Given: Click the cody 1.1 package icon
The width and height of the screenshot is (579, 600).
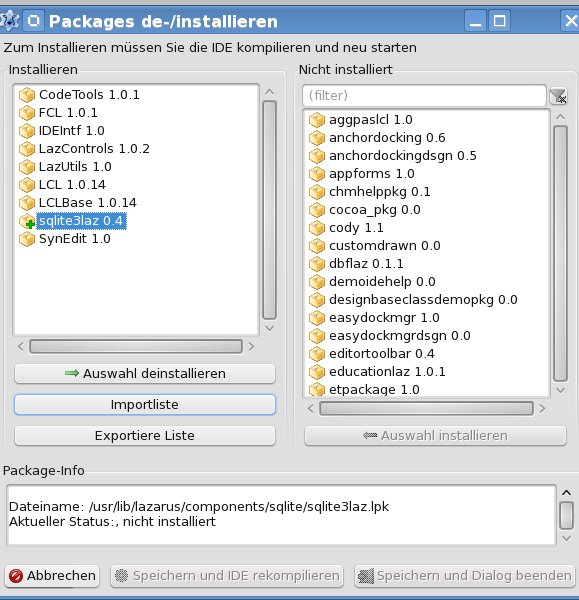Looking at the screenshot, I should point(317,228).
